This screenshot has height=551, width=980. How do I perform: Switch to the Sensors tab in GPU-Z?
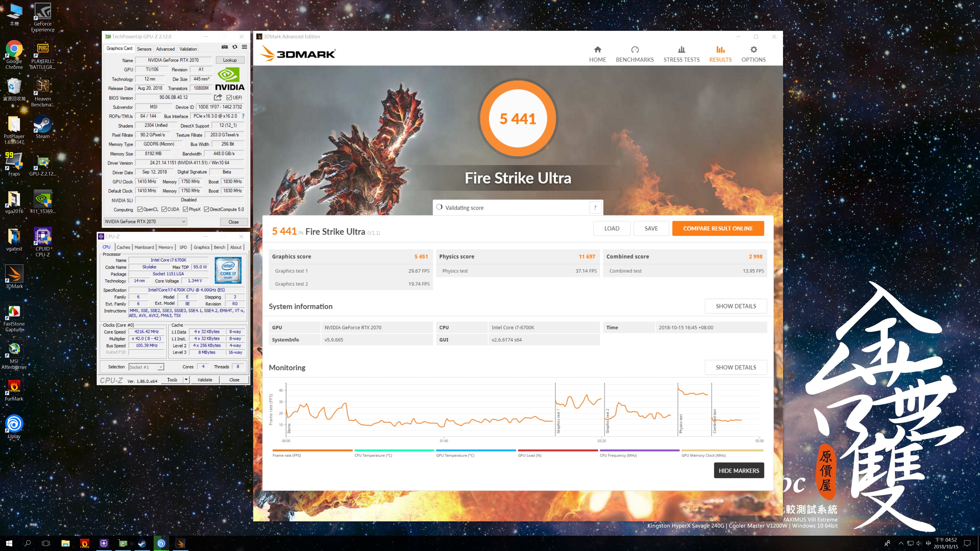click(144, 49)
